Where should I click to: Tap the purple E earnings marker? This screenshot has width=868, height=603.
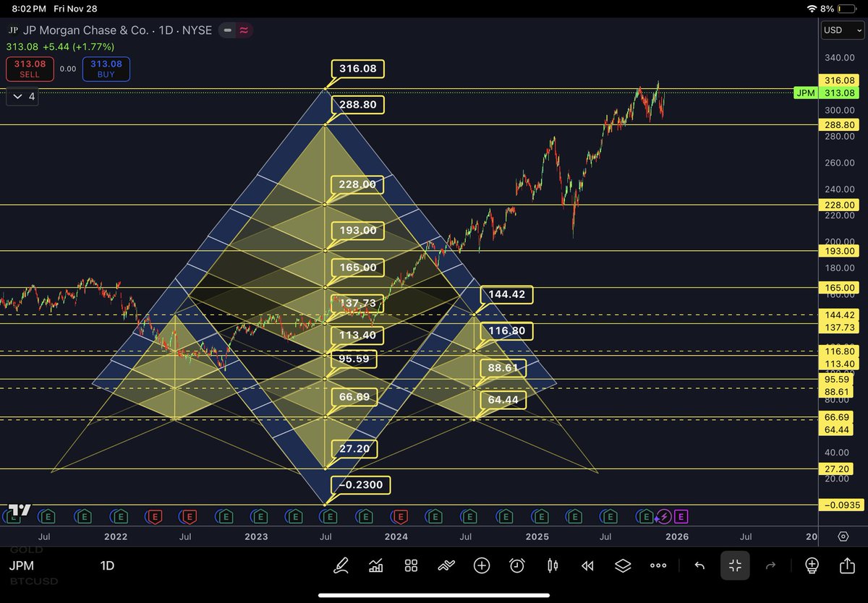pos(681,516)
